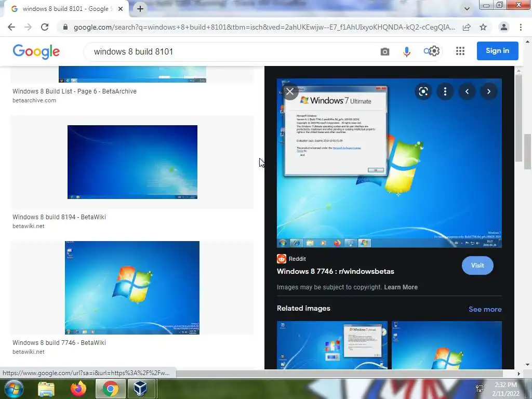Open the Chrome three-dot menu

(x=521, y=27)
